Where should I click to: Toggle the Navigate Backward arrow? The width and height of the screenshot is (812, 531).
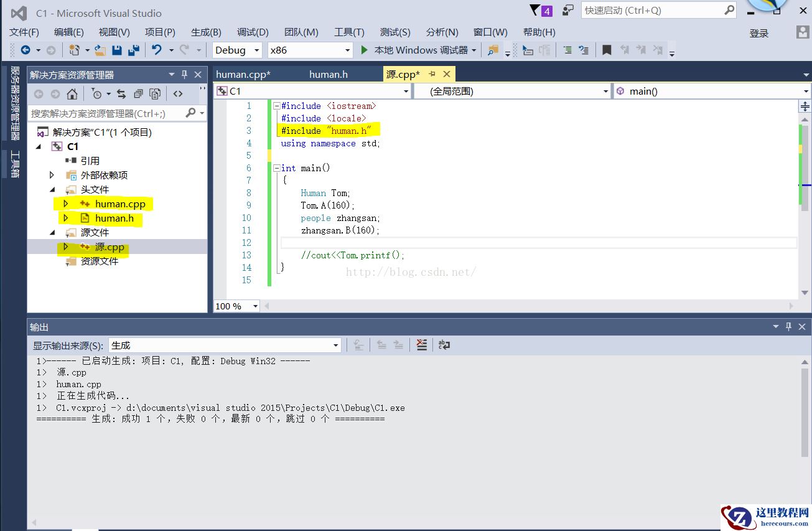pyautogui.click(x=27, y=50)
